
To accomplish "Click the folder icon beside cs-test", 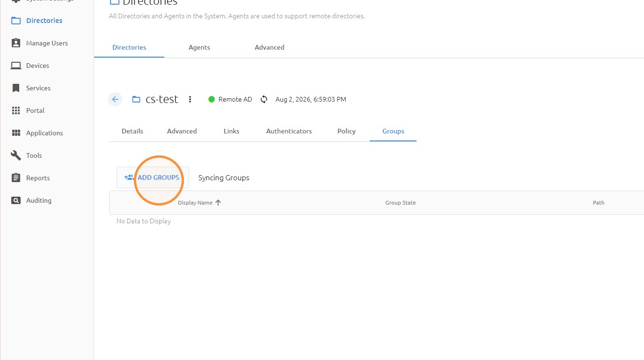I will tap(136, 99).
